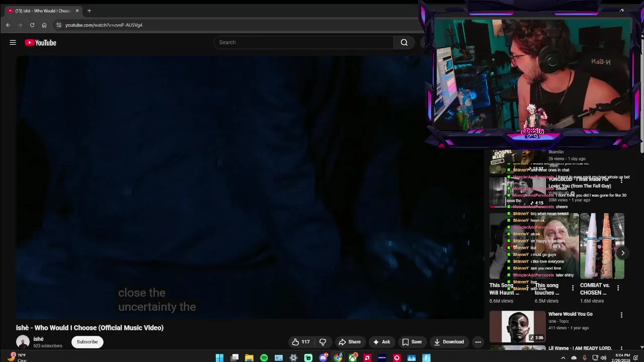Dislike the video with thumbs down
This screenshot has height=362, width=644.
click(323, 342)
